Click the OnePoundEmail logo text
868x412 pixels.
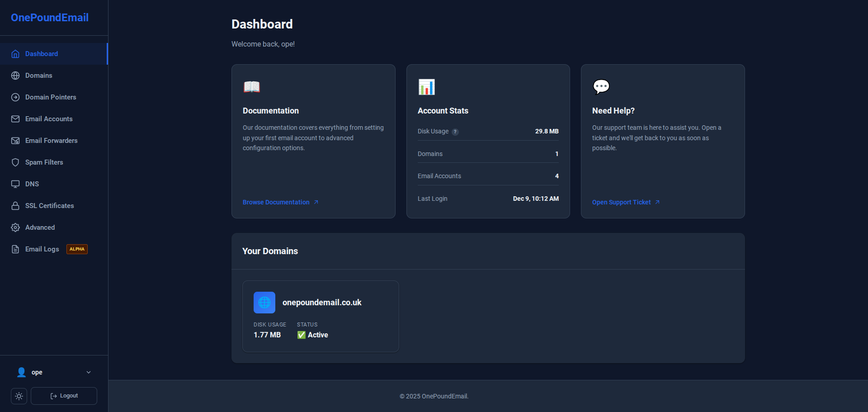pos(50,18)
